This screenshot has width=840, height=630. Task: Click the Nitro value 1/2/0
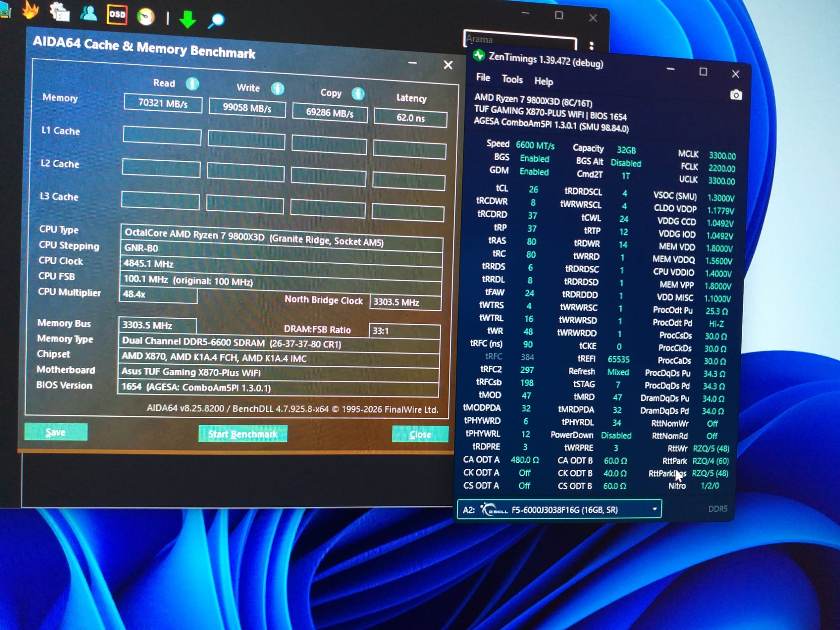[710, 486]
